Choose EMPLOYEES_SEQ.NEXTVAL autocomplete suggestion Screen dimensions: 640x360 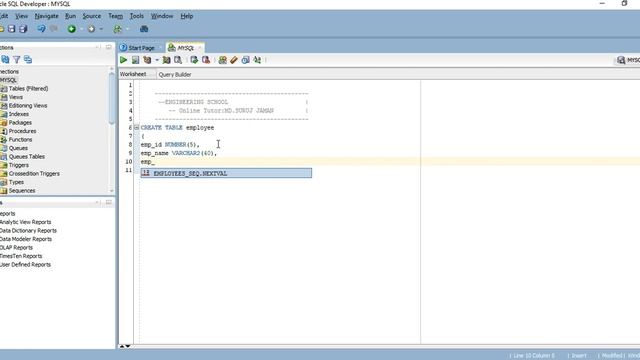click(x=226, y=173)
